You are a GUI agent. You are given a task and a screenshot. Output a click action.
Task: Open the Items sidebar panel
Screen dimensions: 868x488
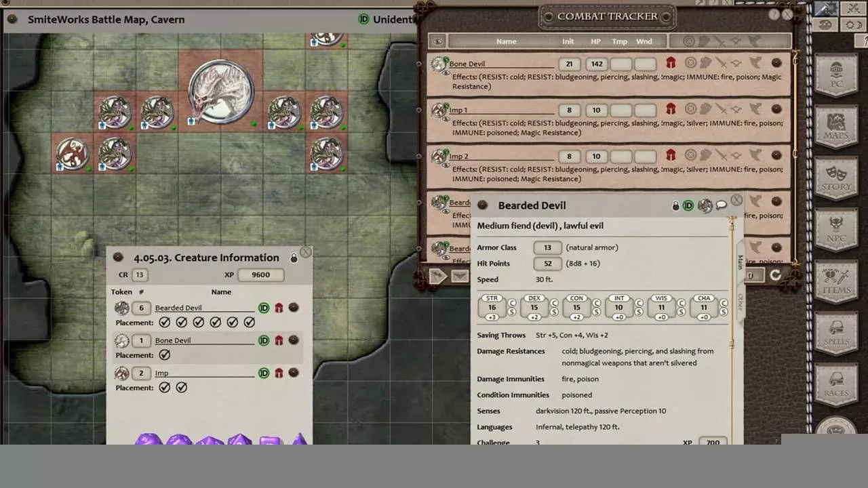[836, 281]
